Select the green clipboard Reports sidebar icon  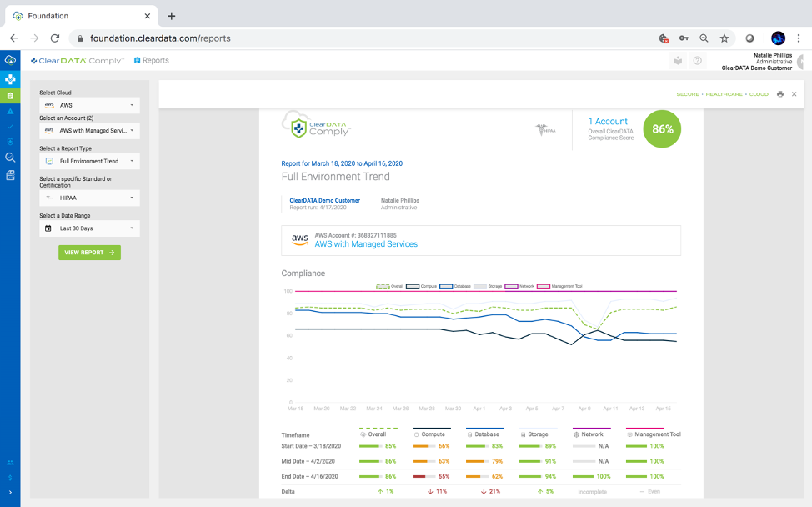pos(10,96)
